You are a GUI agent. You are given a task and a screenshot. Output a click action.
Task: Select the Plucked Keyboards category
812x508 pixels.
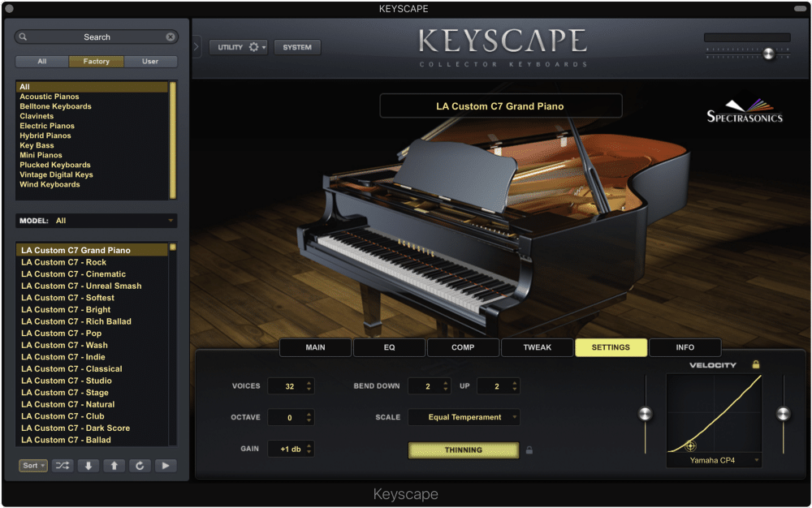point(55,165)
